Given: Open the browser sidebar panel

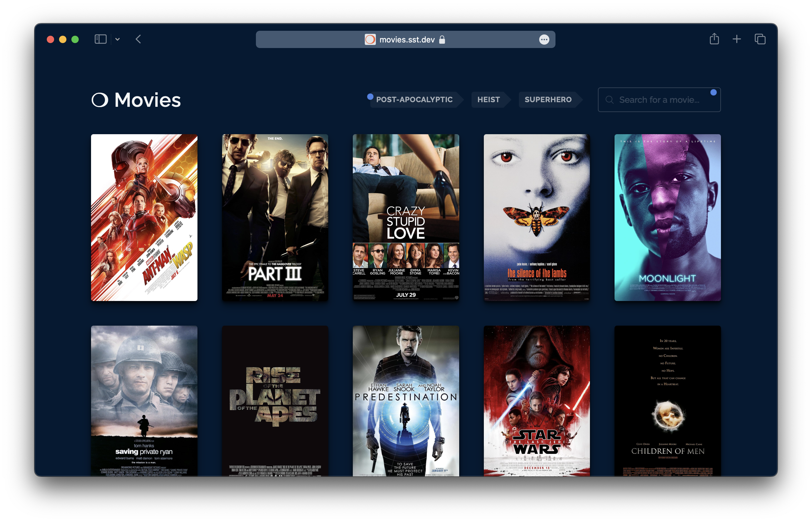Looking at the screenshot, I should (x=100, y=39).
